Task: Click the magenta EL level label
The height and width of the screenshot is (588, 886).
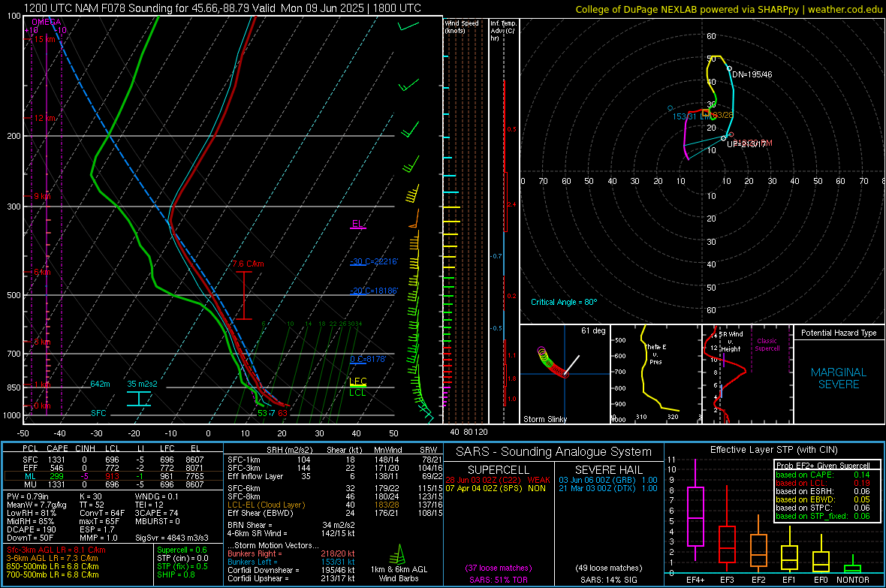Action: (x=357, y=223)
